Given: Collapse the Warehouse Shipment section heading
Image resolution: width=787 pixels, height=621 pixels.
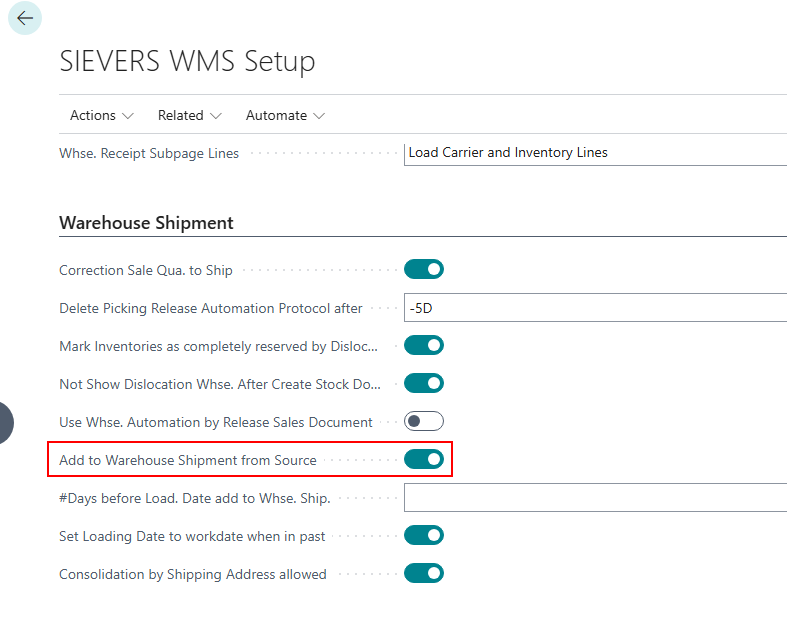Looking at the screenshot, I should point(146,223).
